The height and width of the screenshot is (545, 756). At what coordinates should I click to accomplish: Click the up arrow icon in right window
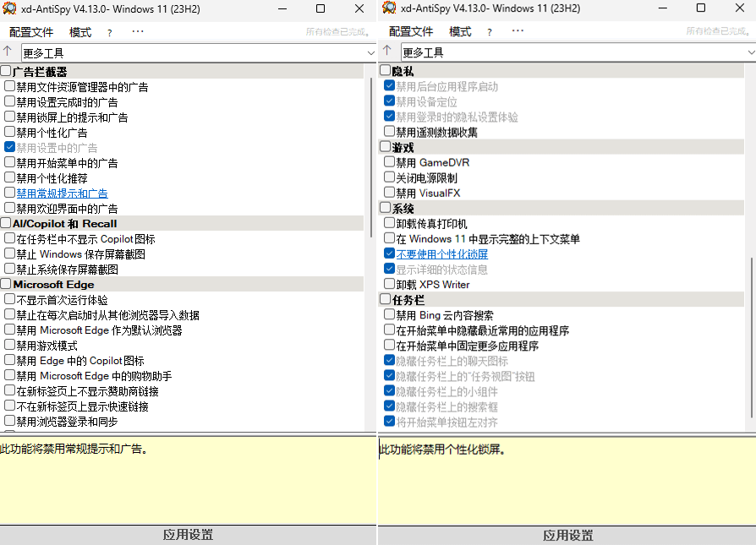pos(387,51)
